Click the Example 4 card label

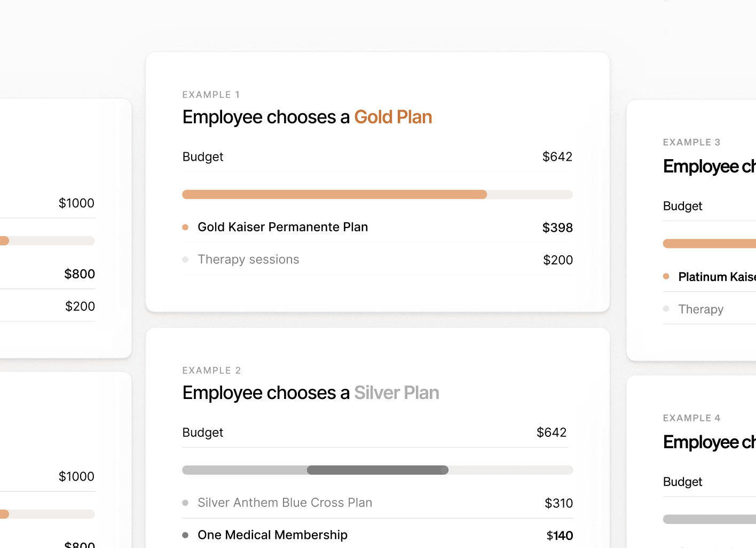pyautogui.click(x=691, y=418)
